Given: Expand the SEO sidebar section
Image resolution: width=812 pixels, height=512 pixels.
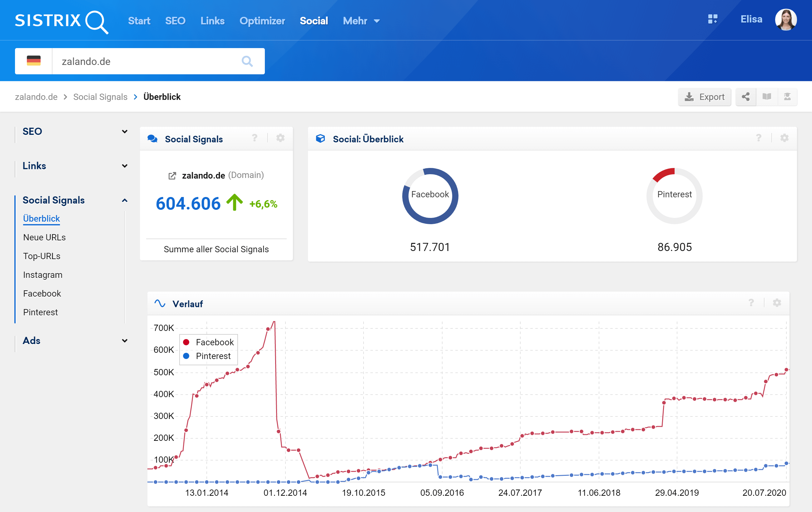Looking at the screenshot, I should pyautogui.click(x=124, y=131).
